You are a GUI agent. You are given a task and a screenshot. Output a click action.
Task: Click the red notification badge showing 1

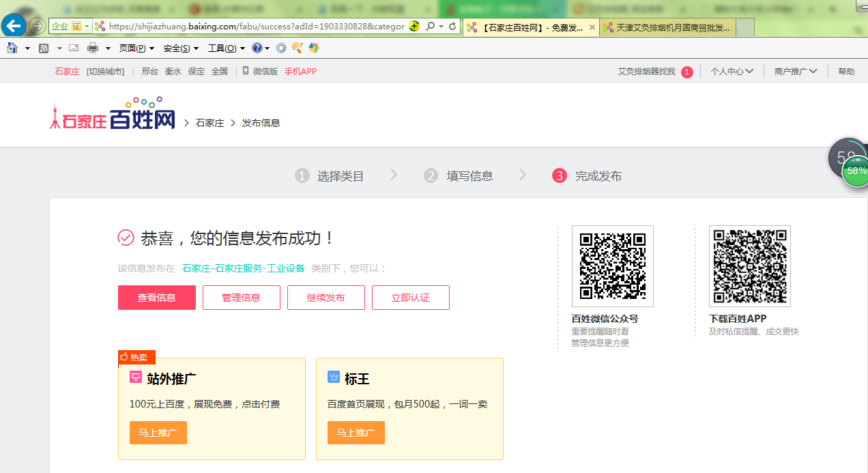point(686,72)
